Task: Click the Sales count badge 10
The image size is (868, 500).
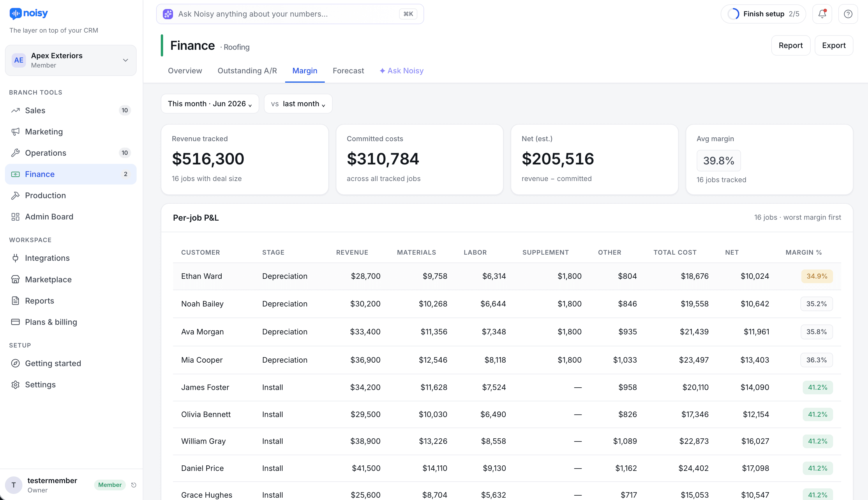Action: (x=125, y=110)
